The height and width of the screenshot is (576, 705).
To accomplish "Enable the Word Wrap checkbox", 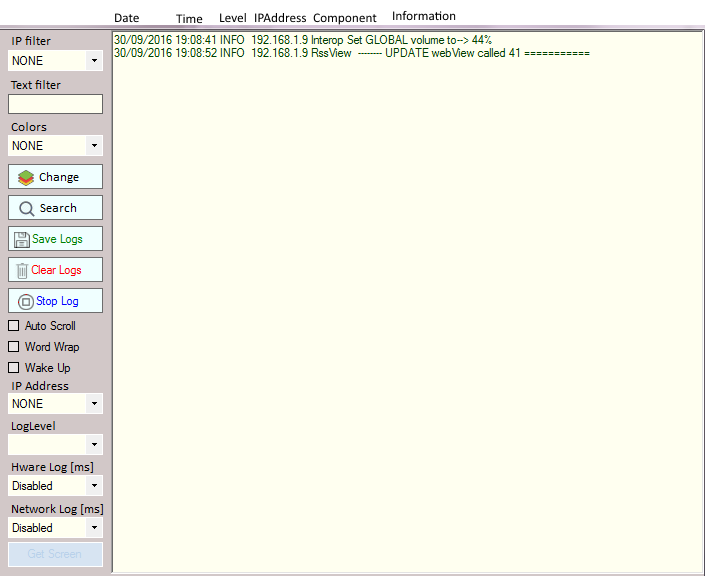I will tap(14, 347).
